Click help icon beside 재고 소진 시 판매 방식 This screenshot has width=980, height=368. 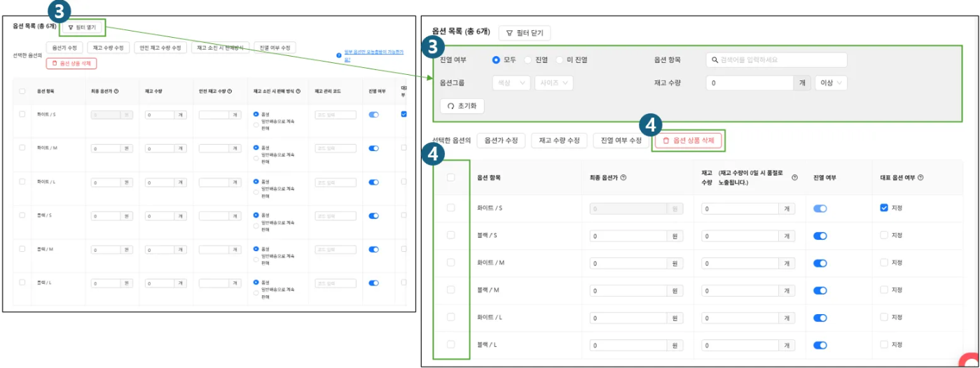pyautogui.click(x=298, y=91)
